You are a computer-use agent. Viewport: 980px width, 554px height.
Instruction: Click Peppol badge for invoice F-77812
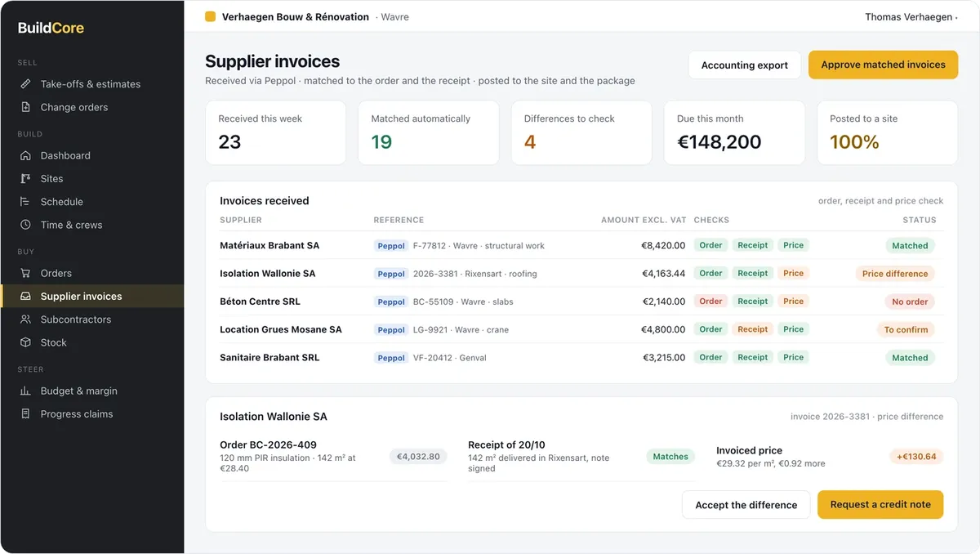[391, 246]
